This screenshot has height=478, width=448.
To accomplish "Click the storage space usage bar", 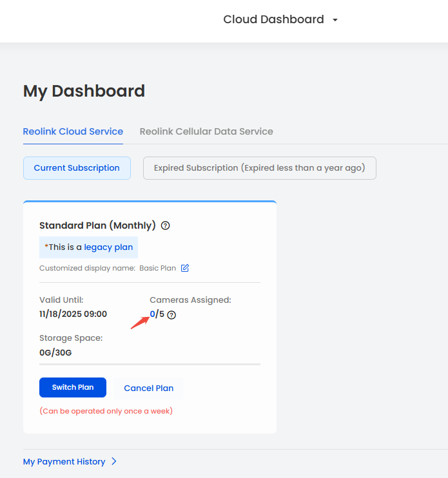I will click(x=150, y=364).
